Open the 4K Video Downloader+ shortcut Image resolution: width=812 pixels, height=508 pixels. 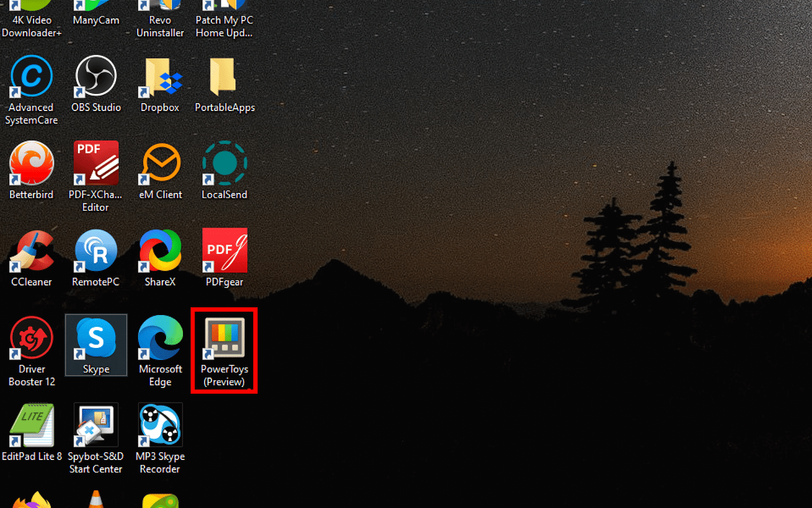click(x=31, y=20)
